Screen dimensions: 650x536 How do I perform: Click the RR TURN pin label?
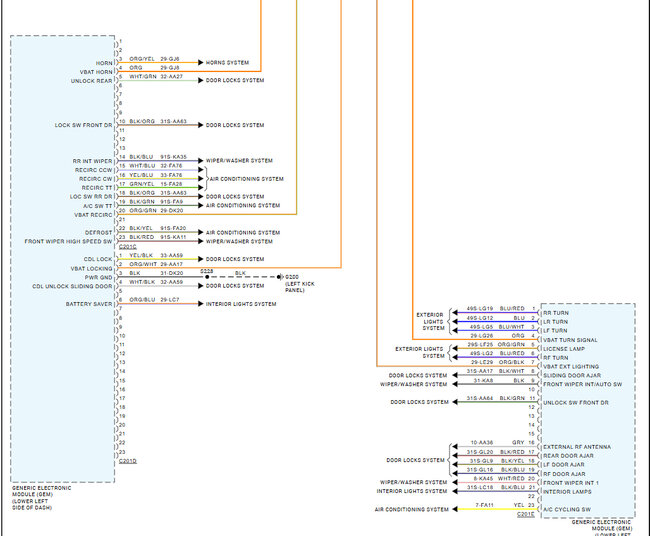(556, 313)
